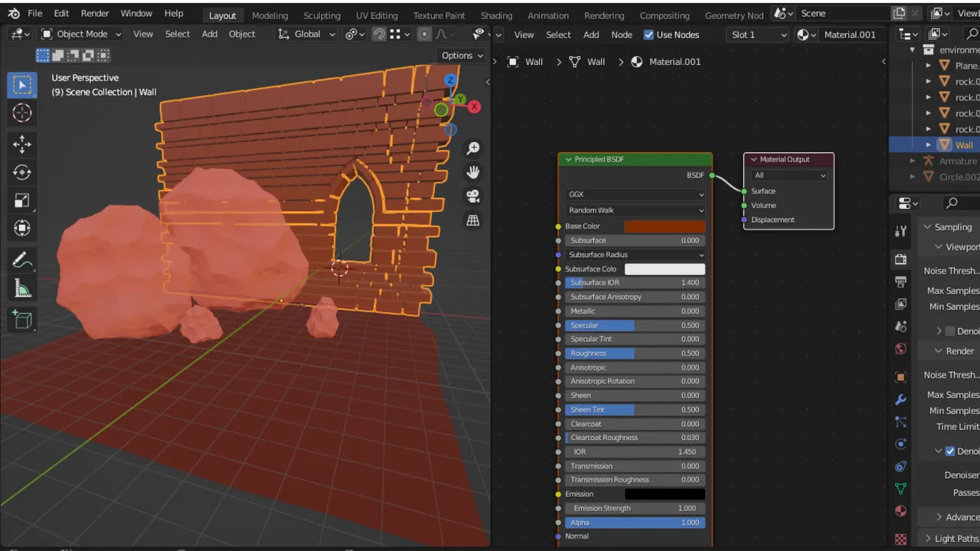Screen dimensions: 980x551
Task: Collapse the Sampling panel
Action: click(x=927, y=227)
